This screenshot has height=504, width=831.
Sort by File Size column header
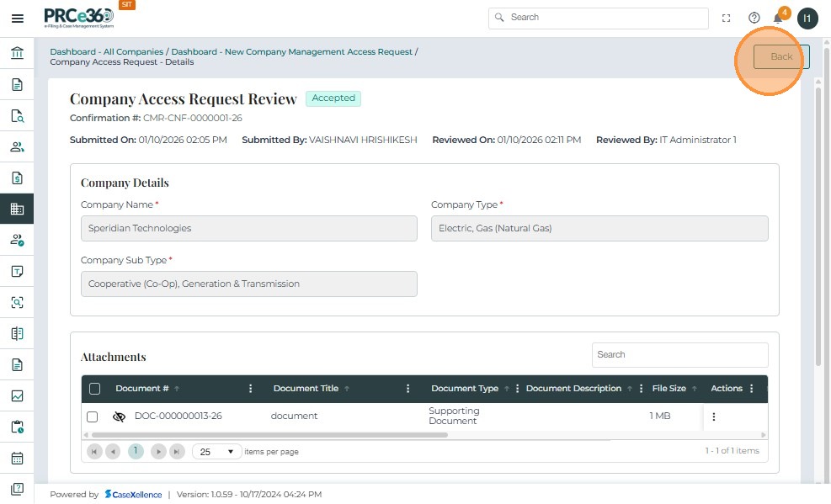pos(669,389)
